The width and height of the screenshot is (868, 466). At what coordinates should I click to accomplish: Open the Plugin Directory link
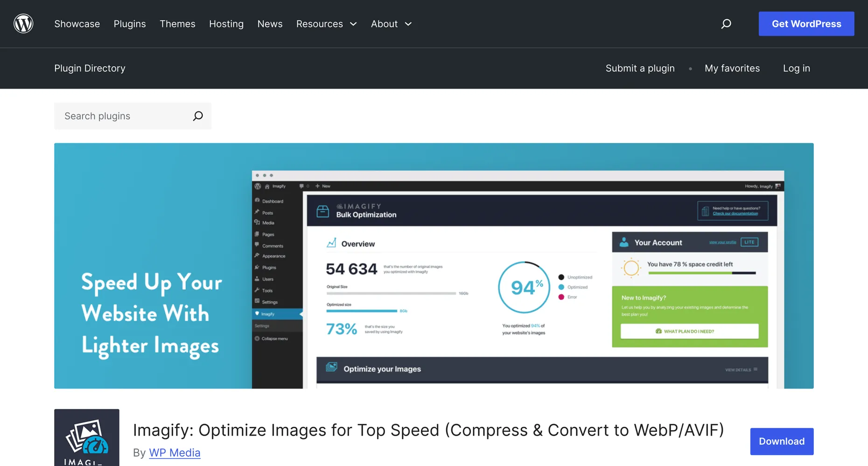90,68
